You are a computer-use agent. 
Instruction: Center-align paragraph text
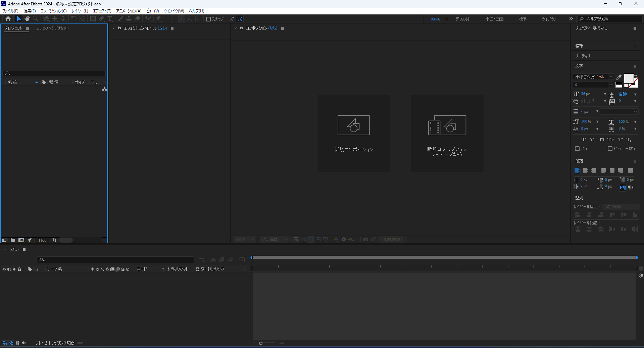(x=585, y=171)
